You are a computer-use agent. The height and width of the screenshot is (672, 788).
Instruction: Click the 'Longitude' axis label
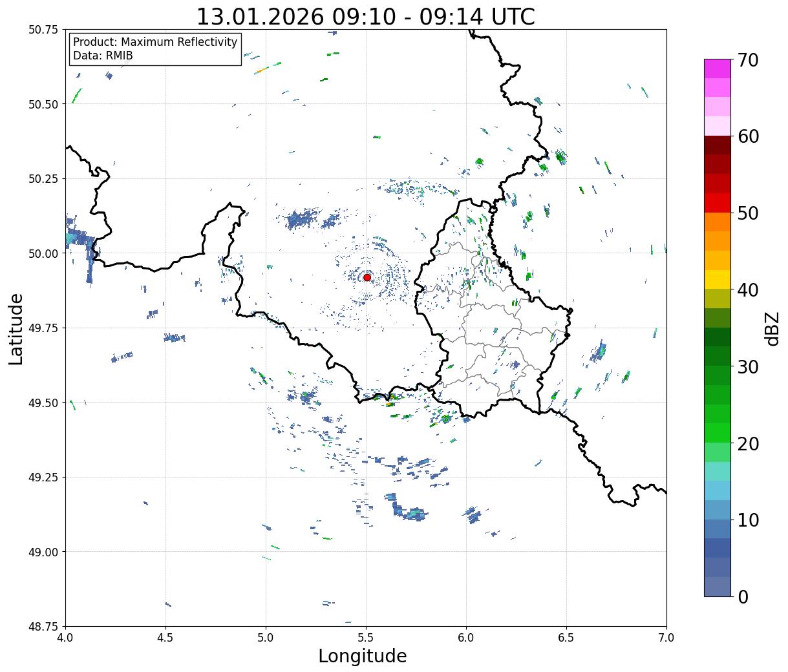[363, 656]
